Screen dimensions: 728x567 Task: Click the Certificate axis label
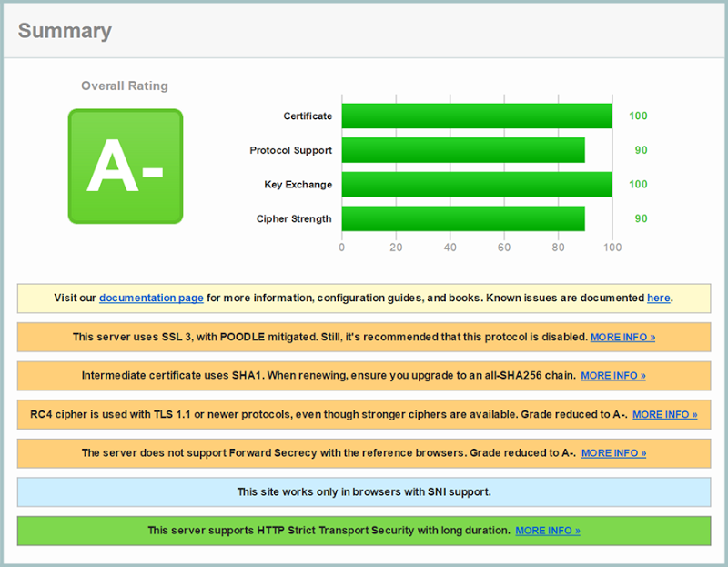307,116
